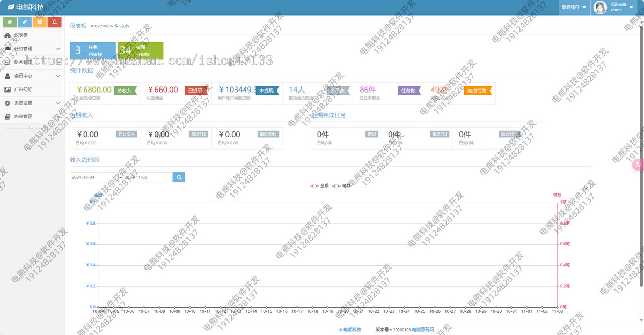Click the green 总收入 badge
644x335 pixels.
pos(125,91)
